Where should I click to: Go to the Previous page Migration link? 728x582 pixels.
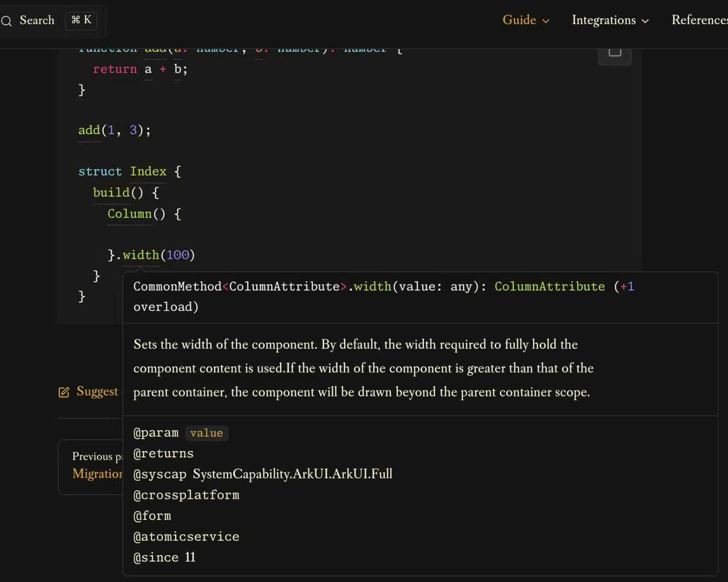[90, 466]
